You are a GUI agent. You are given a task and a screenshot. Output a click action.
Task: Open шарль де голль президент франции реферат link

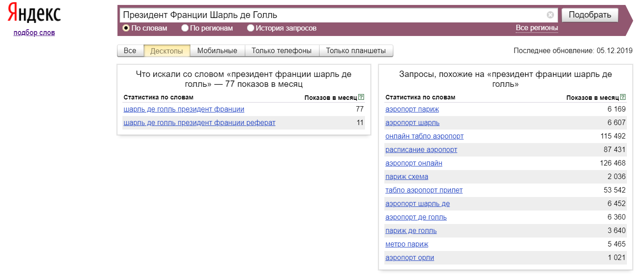pos(199,122)
